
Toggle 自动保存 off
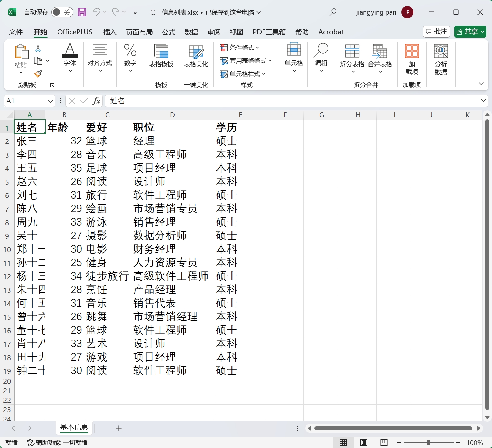coord(62,11)
